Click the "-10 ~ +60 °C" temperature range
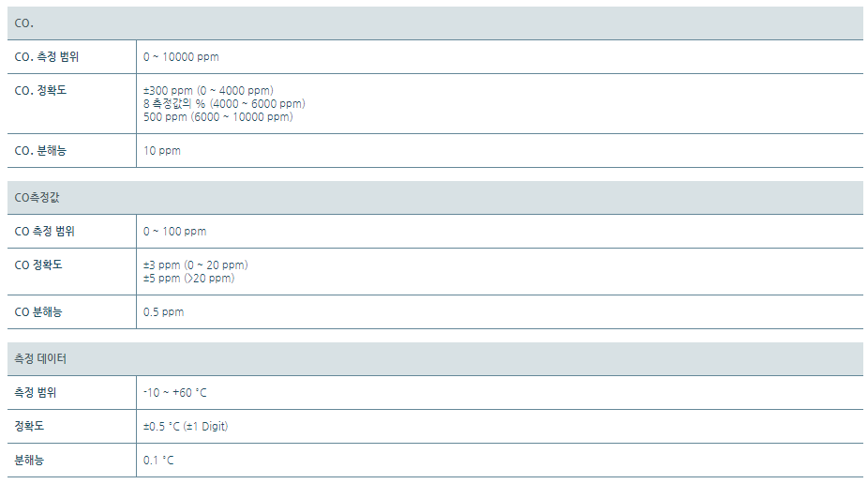 click(x=175, y=393)
